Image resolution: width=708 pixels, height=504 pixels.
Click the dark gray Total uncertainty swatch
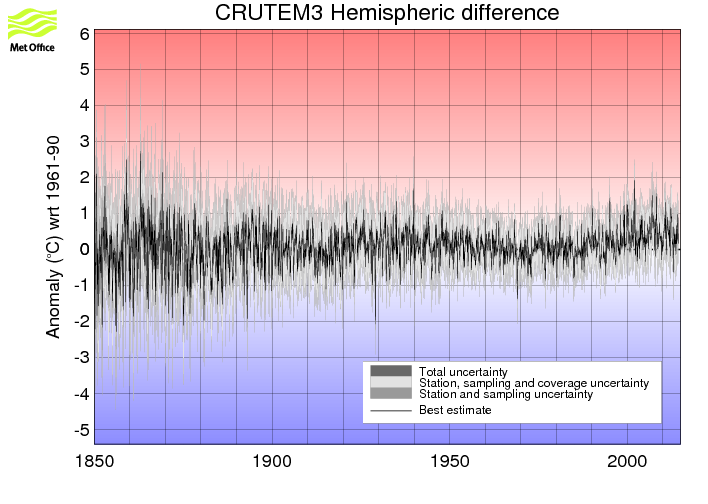[391, 371]
